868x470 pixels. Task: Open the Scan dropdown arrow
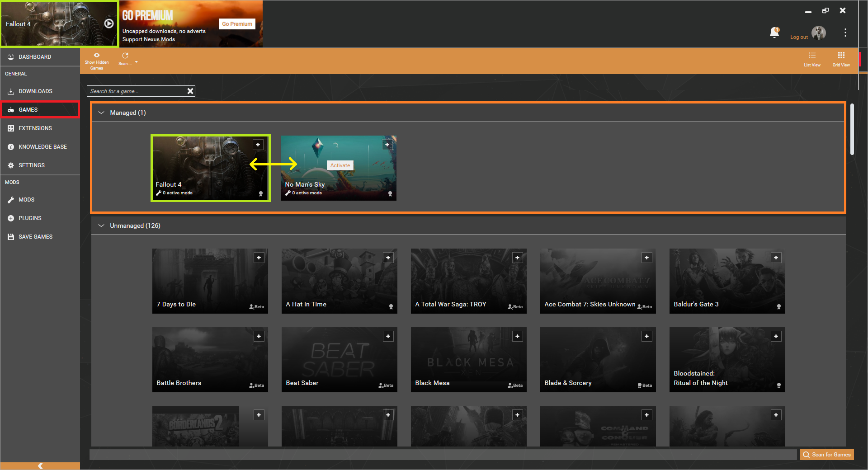tap(136, 62)
